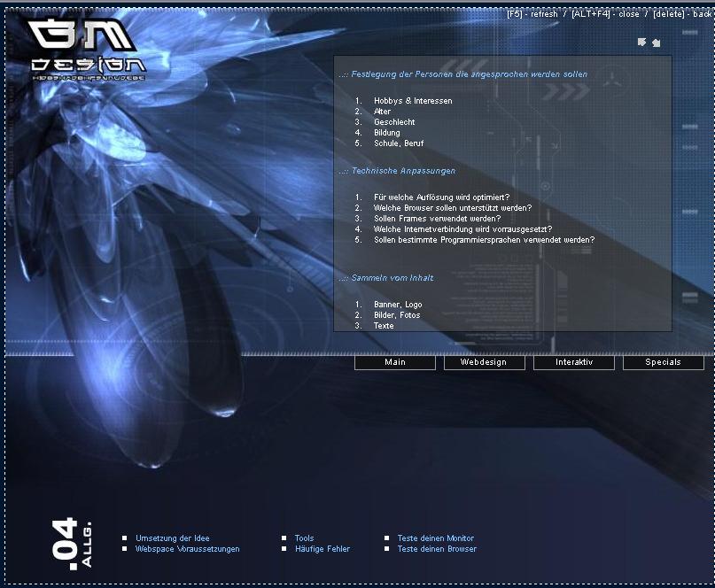Click the right arrow icon above the content panel
715x588 pixels.
[x=656, y=42]
